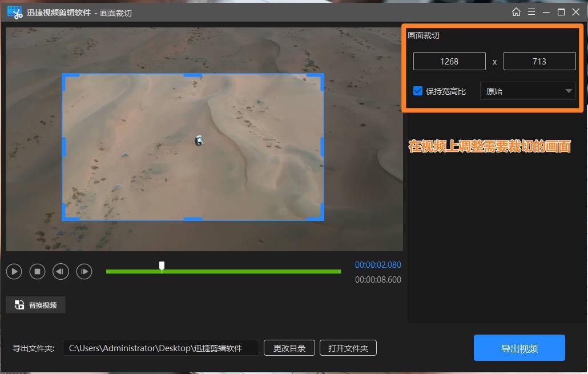The image size is (588, 374).
Task: Click 更改目录 to change the export directory
Action: pyautogui.click(x=289, y=348)
